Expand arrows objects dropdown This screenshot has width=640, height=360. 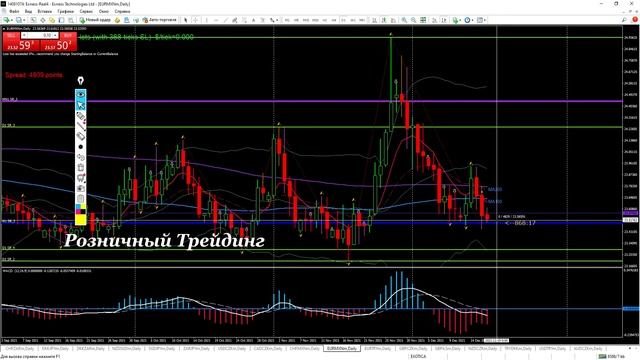(x=277, y=20)
